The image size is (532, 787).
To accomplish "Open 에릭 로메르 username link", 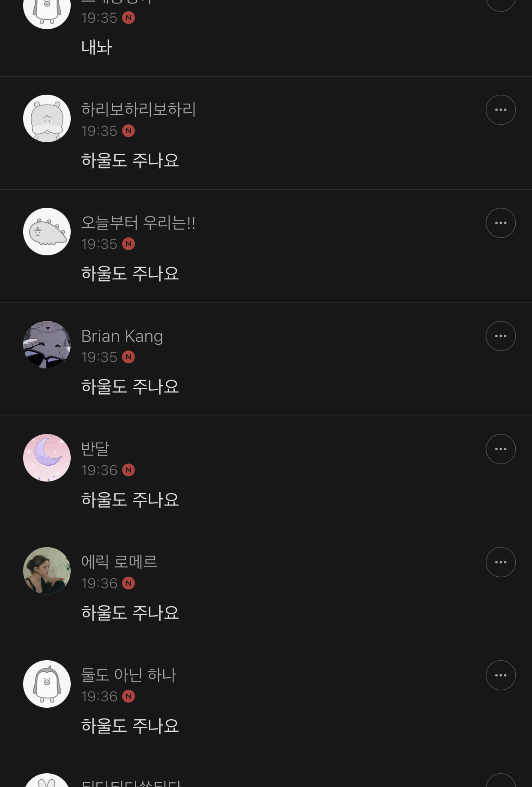I will (x=119, y=562).
